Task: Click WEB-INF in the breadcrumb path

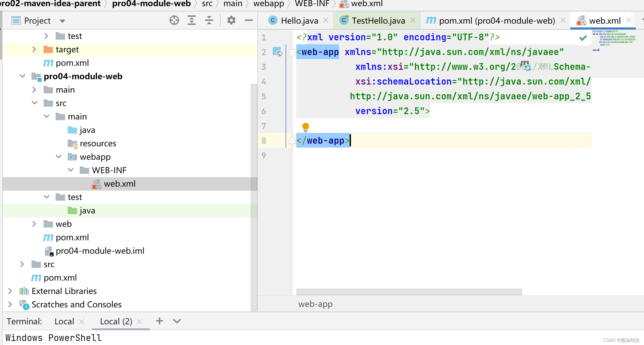Action: tap(312, 4)
